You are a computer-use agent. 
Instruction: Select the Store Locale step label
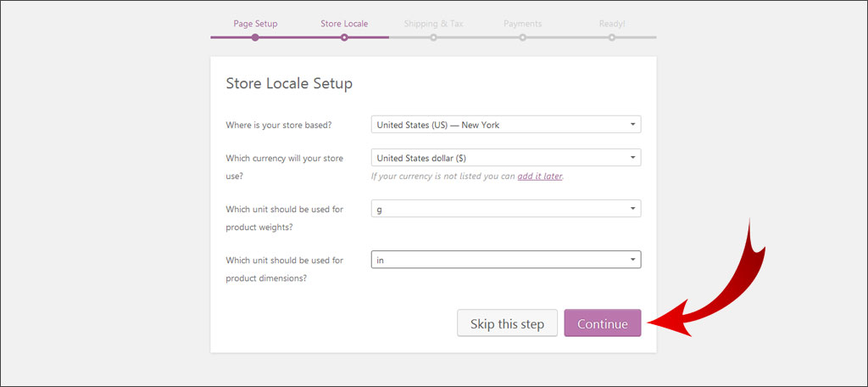point(344,24)
